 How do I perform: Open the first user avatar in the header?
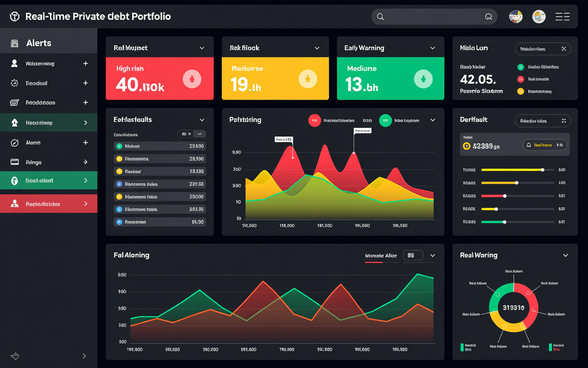515,17
